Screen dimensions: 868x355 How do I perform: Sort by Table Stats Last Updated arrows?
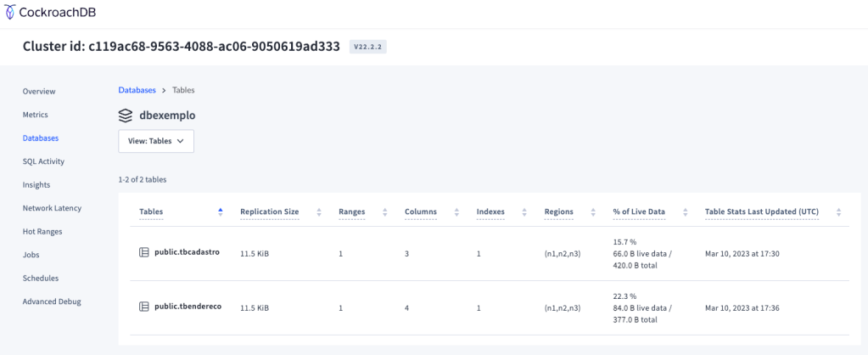[x=838, y=211]
